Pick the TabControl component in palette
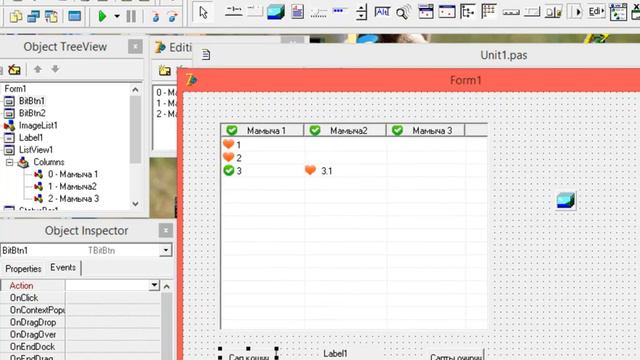Image resolution: width=640 pixels, height=360 pixels. [x=233, y=11]
